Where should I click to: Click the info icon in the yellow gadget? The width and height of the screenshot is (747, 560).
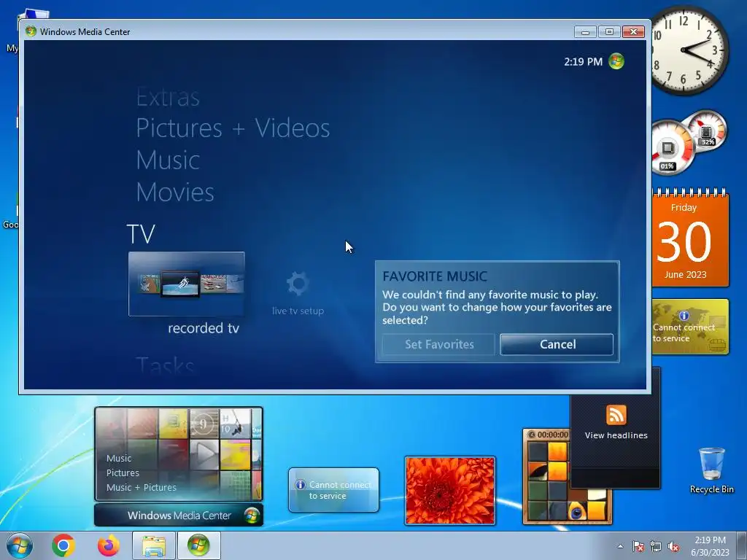[684, 316]
